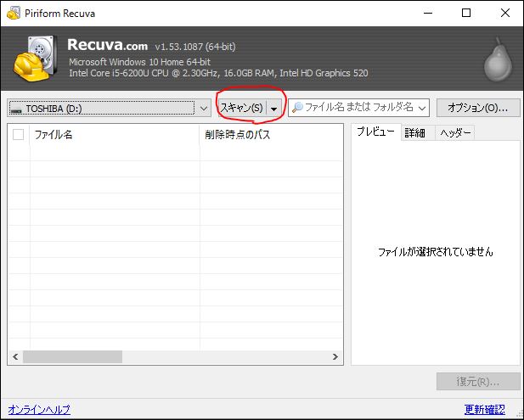Open オプション(O)... settings
The image size is (524, 420).
(x=478, y=108)
